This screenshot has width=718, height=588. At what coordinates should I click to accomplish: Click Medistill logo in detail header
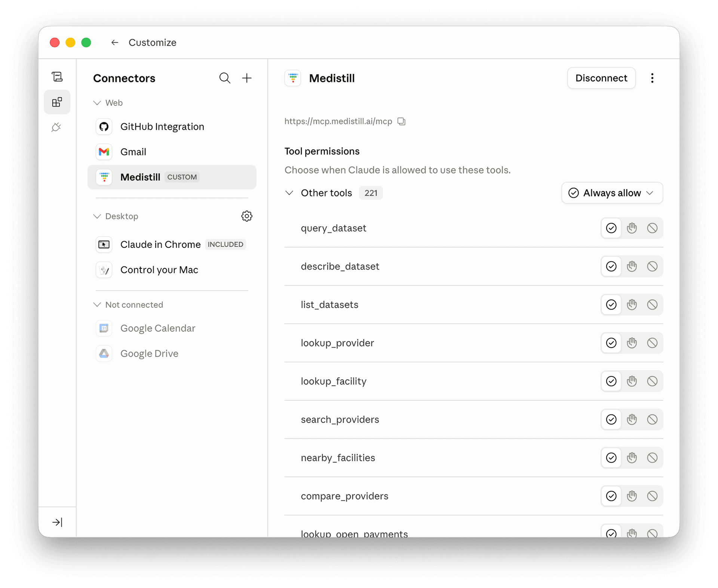[293, 78]
